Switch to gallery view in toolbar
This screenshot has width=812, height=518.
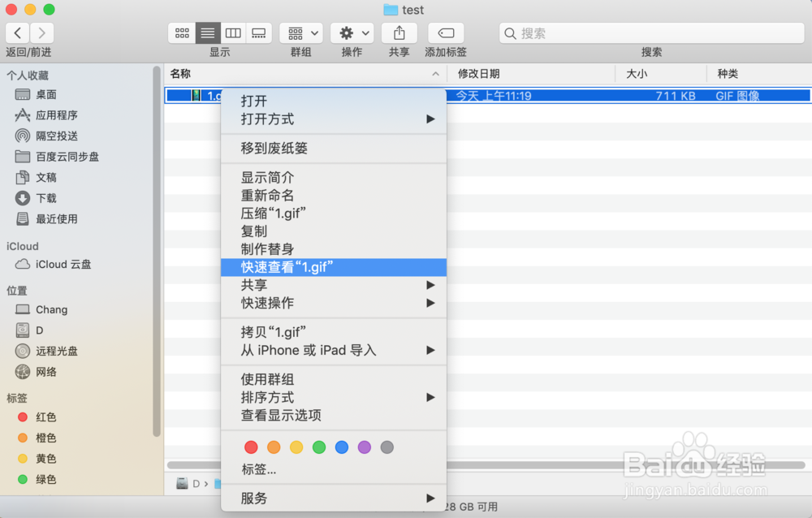pyautogui.click(x=258, y=32)
